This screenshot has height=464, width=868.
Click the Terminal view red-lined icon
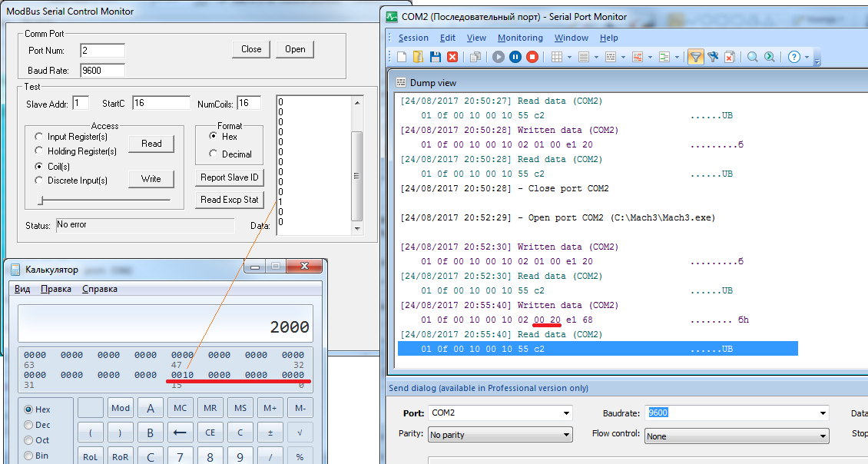point(637,57)
